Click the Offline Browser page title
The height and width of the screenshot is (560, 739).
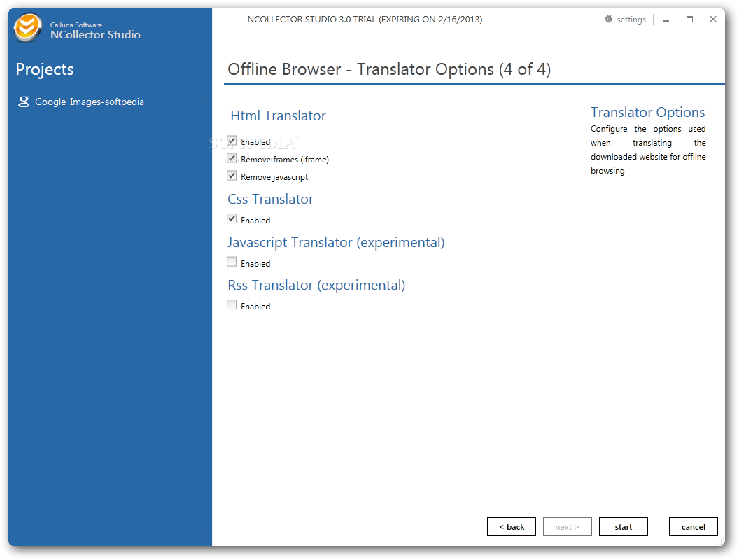click(389, 69)
